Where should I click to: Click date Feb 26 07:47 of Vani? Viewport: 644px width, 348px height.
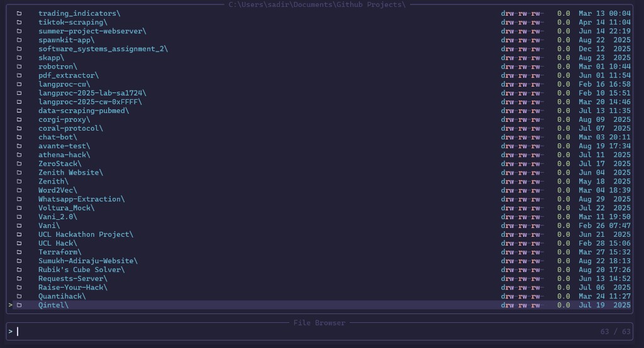[x=604, y=226]
